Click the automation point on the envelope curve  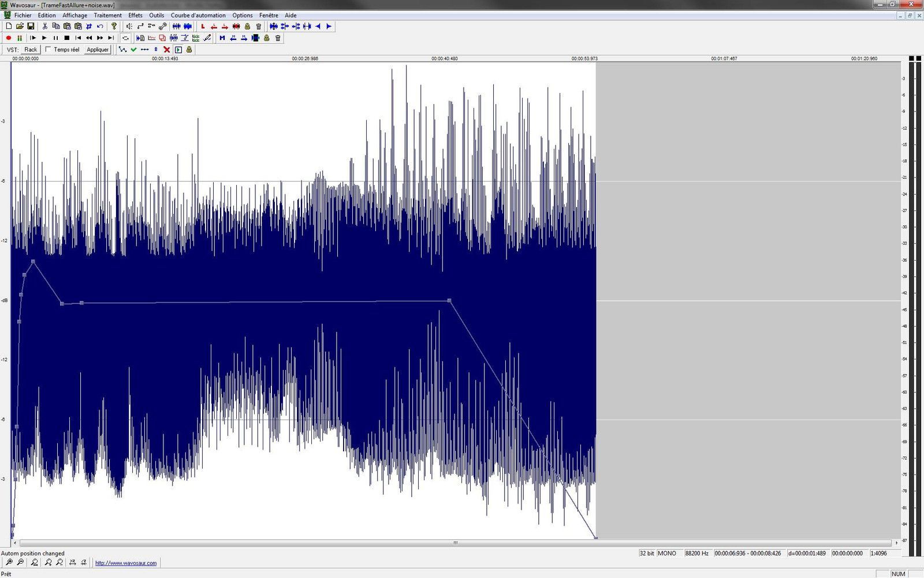(450, 301)
